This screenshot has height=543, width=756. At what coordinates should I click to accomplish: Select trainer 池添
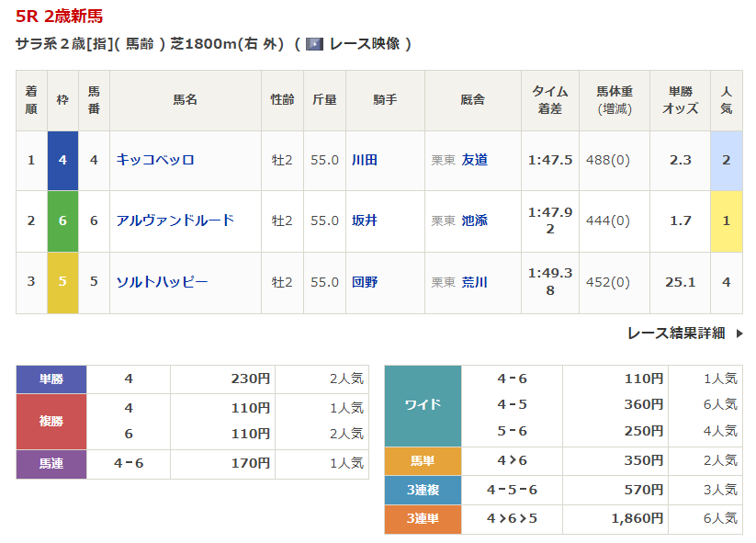(x=475, y=221)
